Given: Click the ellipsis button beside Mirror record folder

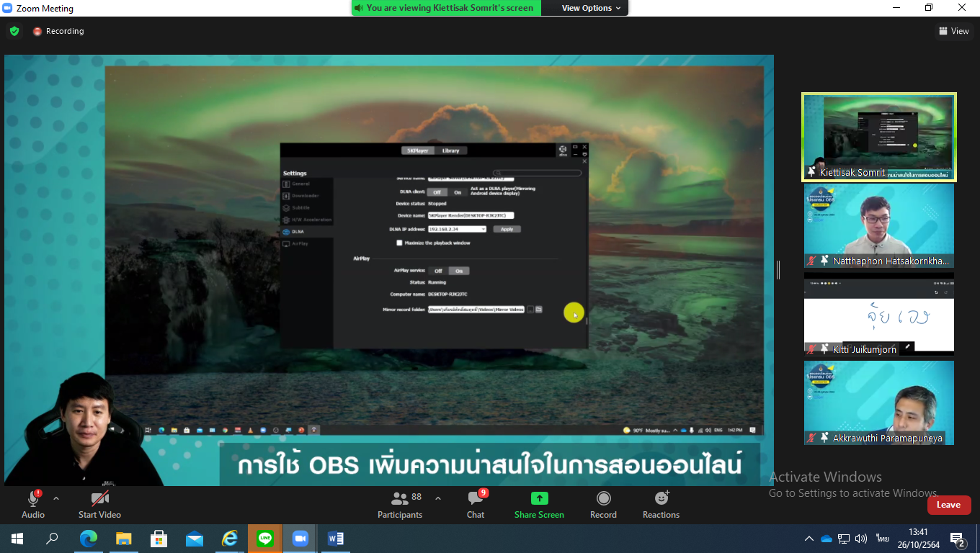Looking at the screenshot, I should 530,310.
